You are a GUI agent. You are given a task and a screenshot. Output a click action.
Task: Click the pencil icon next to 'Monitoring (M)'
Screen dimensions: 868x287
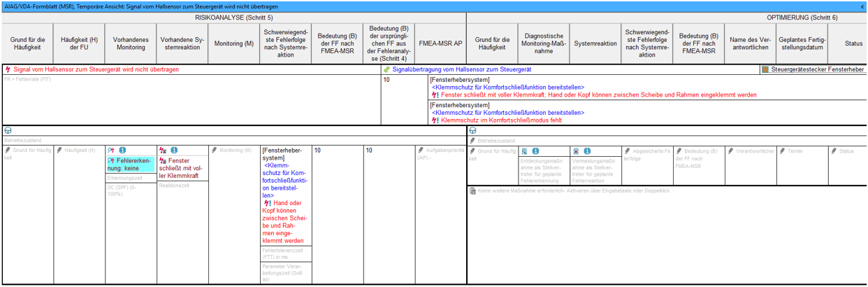coord(215,150)
